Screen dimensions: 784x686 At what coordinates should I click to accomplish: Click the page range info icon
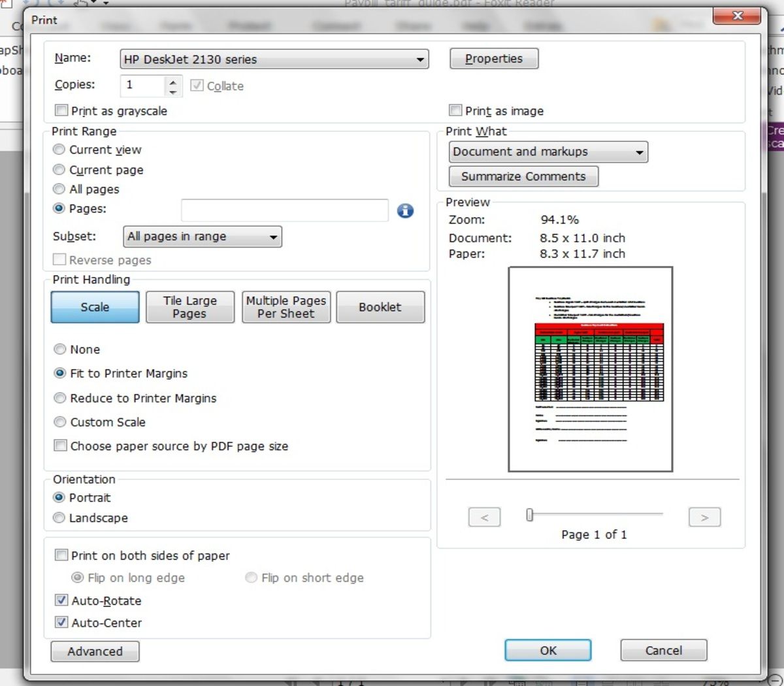point(405,210)
